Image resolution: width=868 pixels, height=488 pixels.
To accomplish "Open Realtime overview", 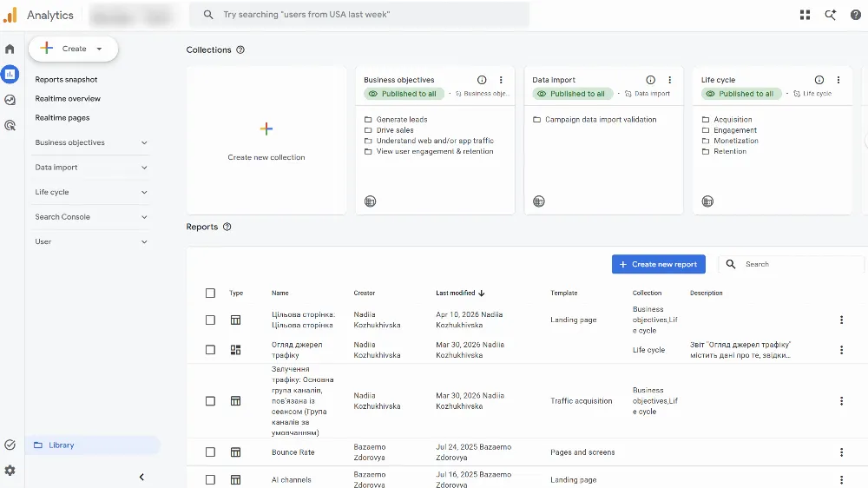I will pos(68,99).
